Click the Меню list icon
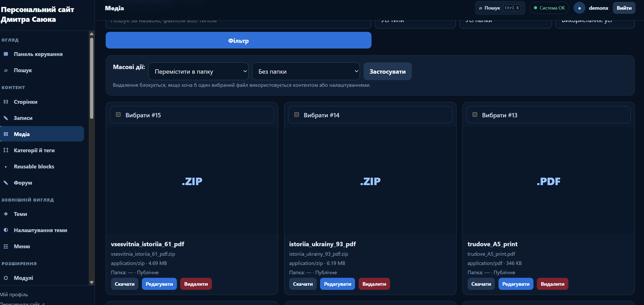 6,246
